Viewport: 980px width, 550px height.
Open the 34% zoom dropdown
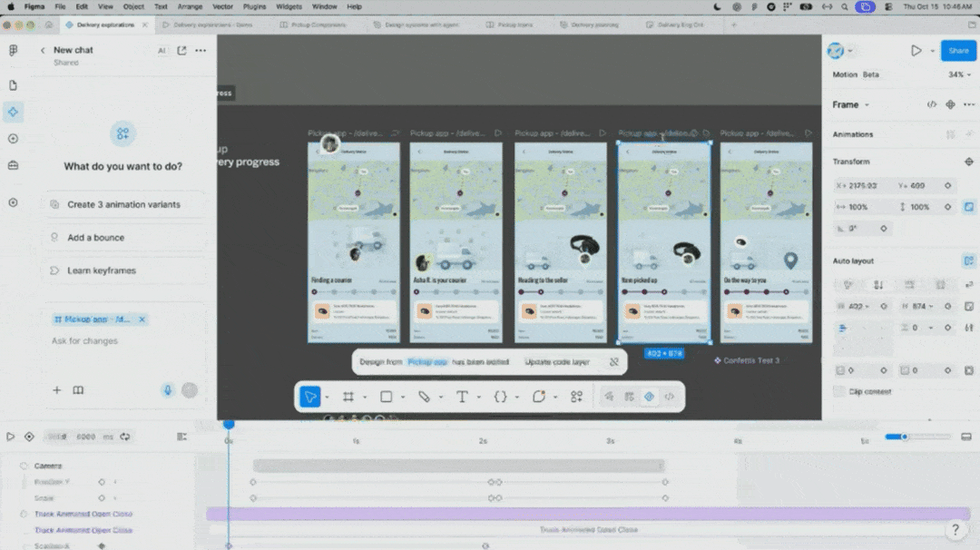959,74
